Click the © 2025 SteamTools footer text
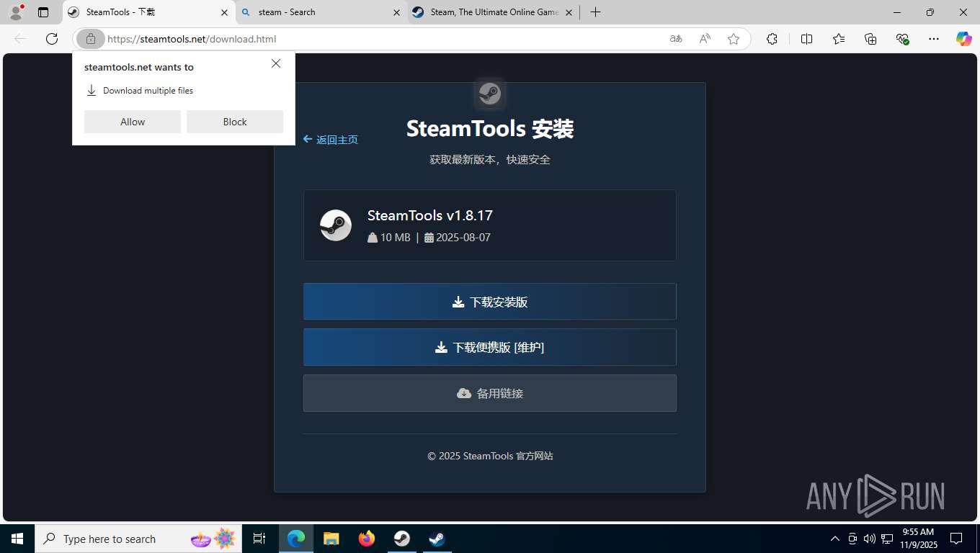The width and height of the screenshot is (980, 553). (x=490, y=456)
